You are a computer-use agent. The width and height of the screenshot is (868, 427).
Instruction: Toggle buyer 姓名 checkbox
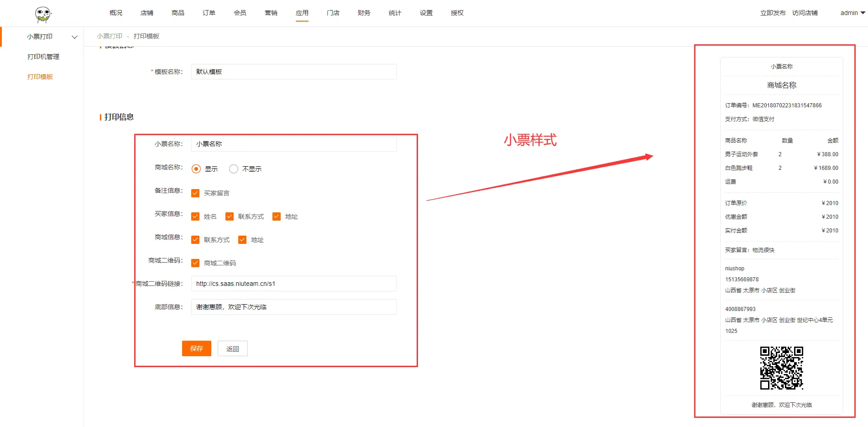point(195,216)
